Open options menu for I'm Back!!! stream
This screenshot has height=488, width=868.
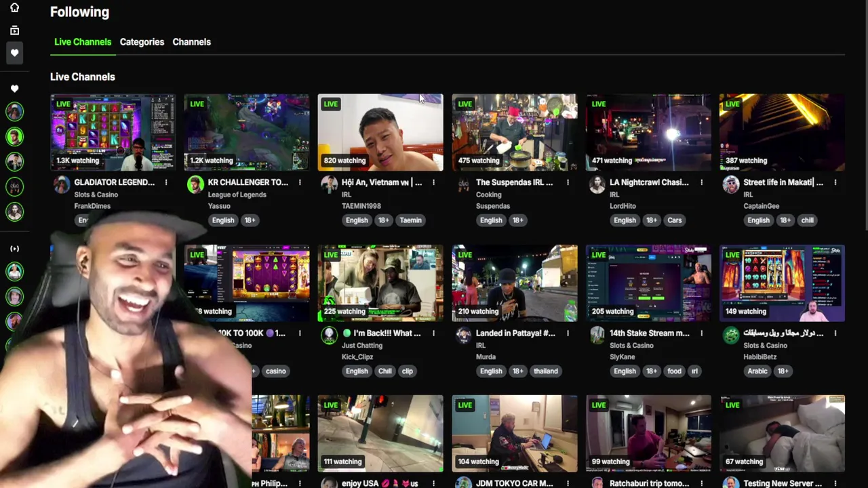433,333
